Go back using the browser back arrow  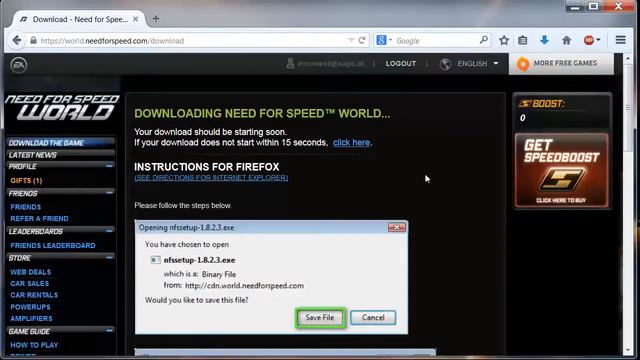coord(16,40)
